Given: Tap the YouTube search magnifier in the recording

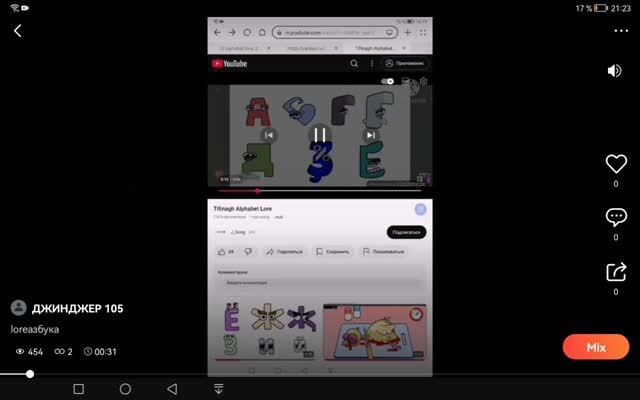Looking at the screenshot, I should pyautogui.click(x=354, y=63).
